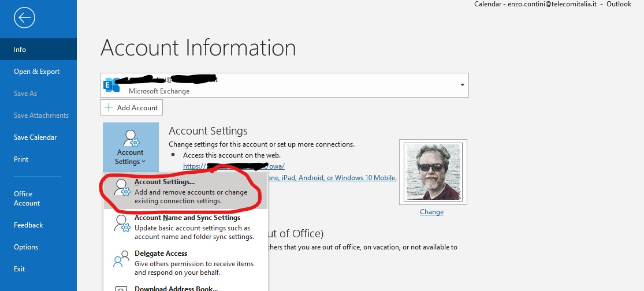Click the Download Address Book icon
The height and width of the screenshot is (291, 644).
pos(122,288)
